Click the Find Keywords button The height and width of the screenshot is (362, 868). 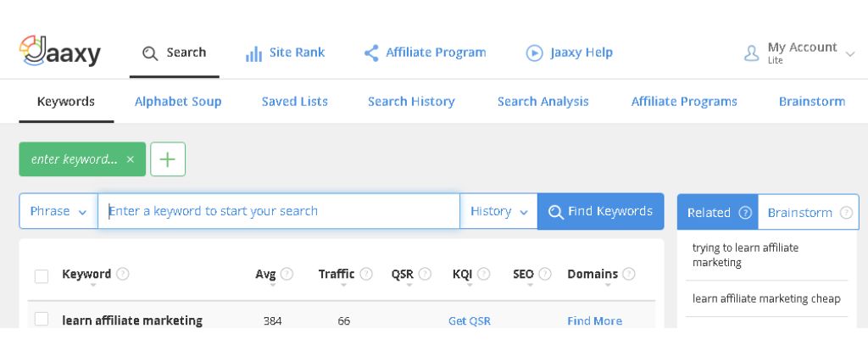[601, 211]
